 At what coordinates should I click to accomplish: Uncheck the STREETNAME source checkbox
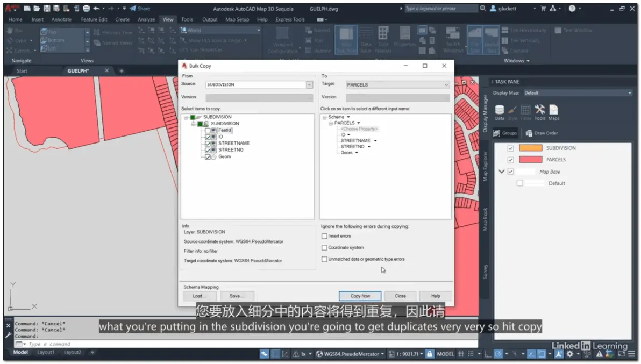208,144
